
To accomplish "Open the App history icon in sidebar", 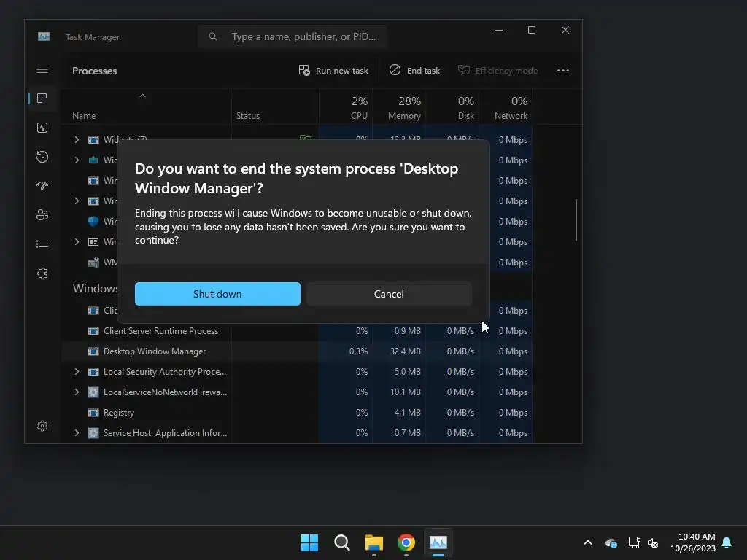I will pos(42,157).
